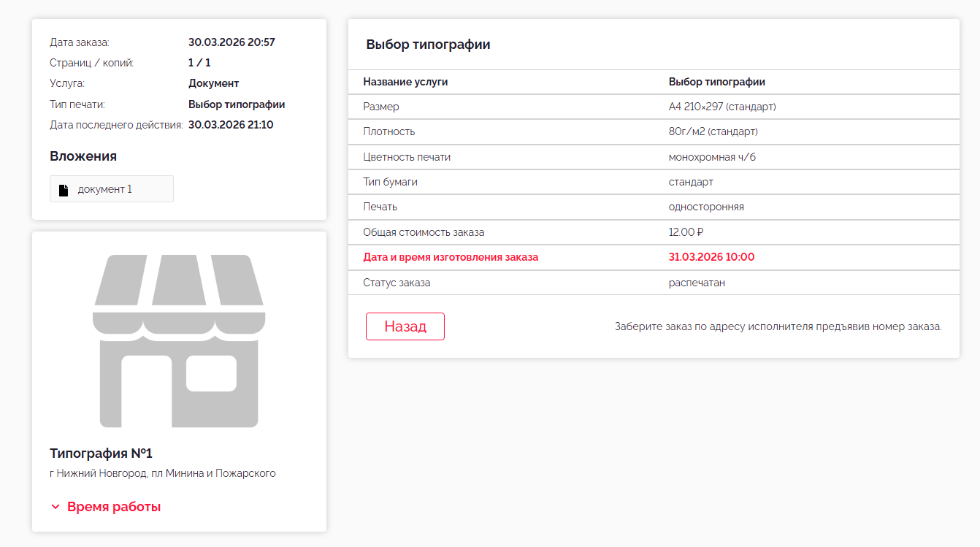Viewport: 980px width, 547px height.
Task: Click the order date "30.03.2026 20:57"
Action: click(231, 42)
